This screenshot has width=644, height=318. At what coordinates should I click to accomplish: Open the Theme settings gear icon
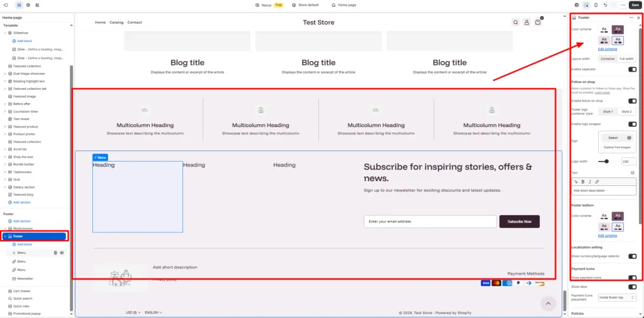28,5
